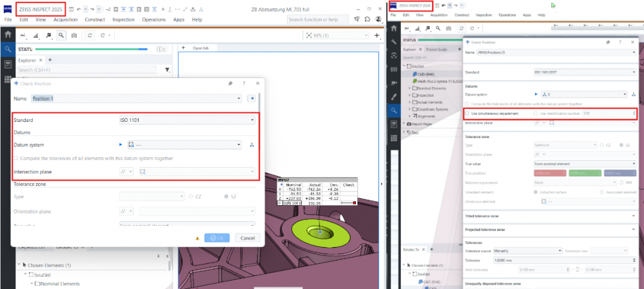
Task: Click the home icon in the 2025 window sidebar
Action: [8, 35]
